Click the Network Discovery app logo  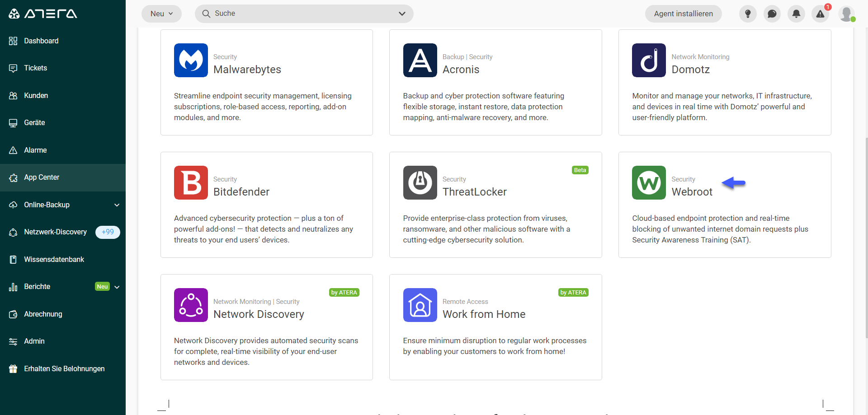click(x=191, y=305)
